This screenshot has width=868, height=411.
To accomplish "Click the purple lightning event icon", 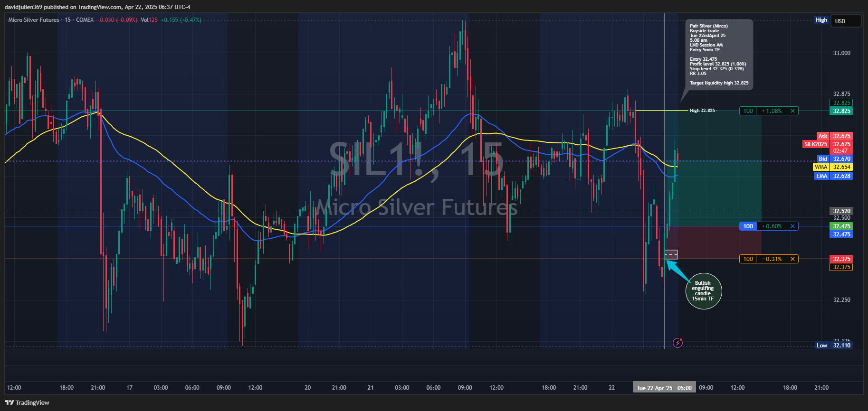I will [x=678, y=342].
